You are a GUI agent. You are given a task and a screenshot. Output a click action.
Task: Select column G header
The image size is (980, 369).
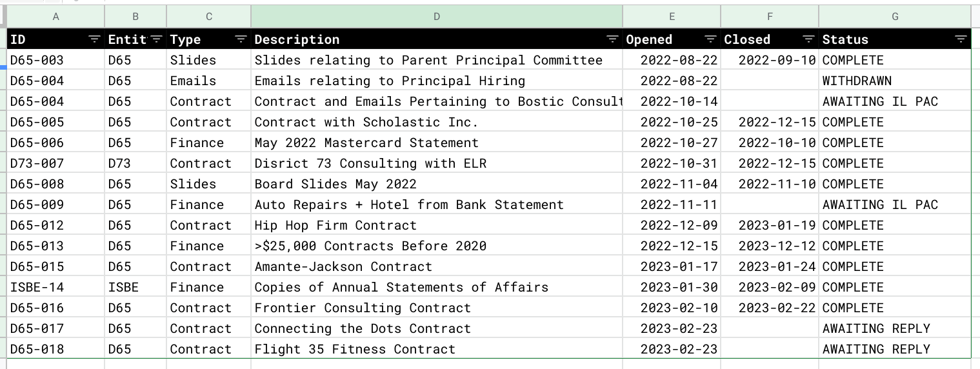tap(895, 17)
